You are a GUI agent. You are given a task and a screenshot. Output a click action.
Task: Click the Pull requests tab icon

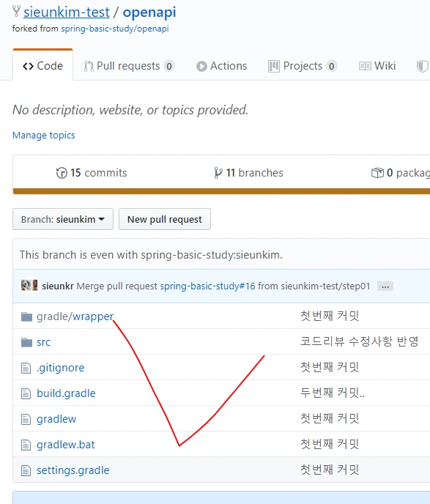tap(89, 66)
